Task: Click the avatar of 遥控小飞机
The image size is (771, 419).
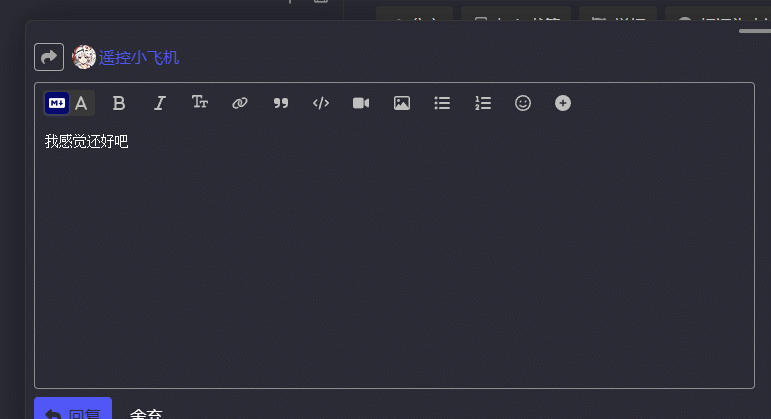Action: pos(84,57)
